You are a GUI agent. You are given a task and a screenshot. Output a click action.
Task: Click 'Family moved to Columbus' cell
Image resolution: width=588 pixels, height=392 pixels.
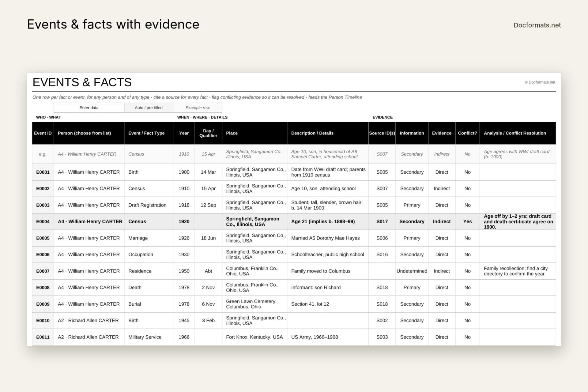pyautogui.click(x=328, y=271)
